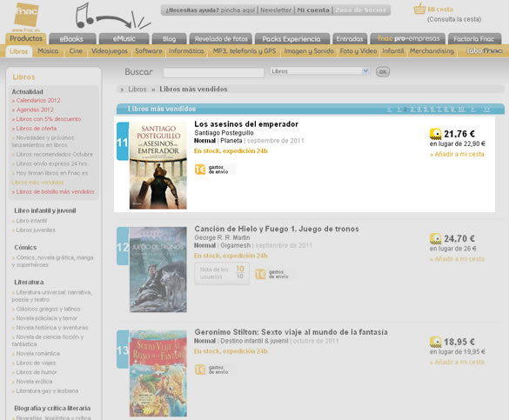Open Canción de Hielo y Fuego 1 title
Image resolution: width=509 pixels, height=420 pixels.
(277, 229)
